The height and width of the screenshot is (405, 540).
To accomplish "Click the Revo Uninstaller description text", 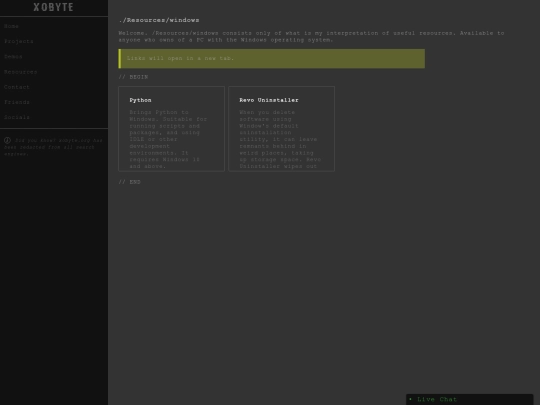I will [280, 139].
